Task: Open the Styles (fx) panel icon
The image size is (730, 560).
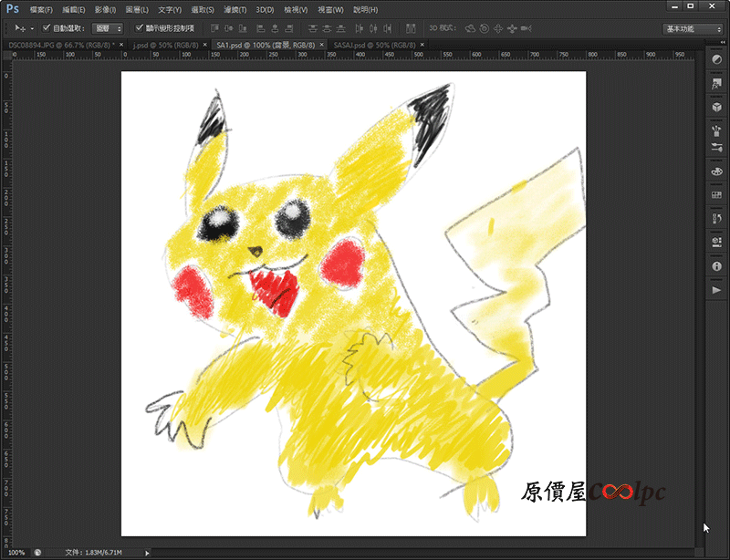Action: (717, 84)
